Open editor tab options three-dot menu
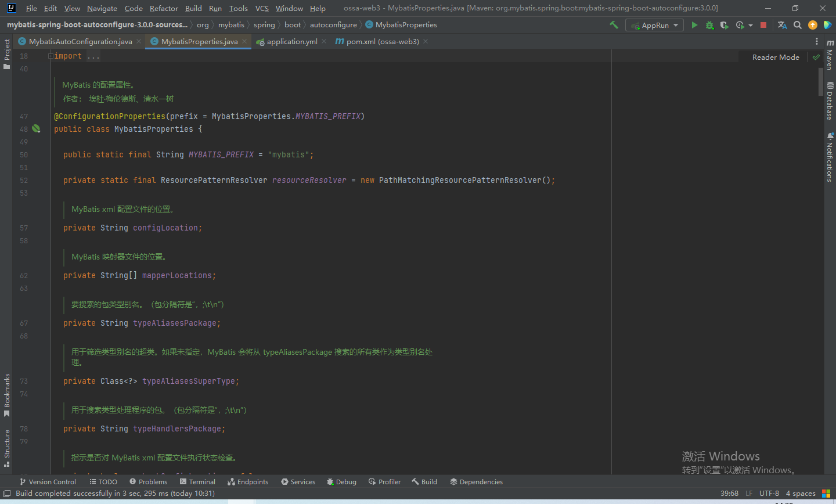The height and width of the screenshot is (504, 836). [817, 41]
